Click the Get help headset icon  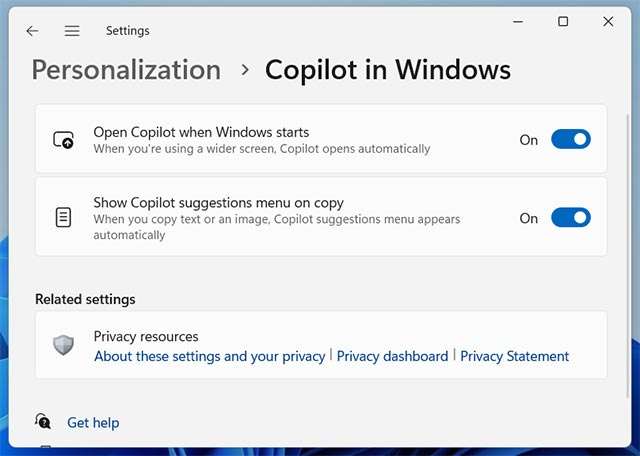[x=43, y=422]
